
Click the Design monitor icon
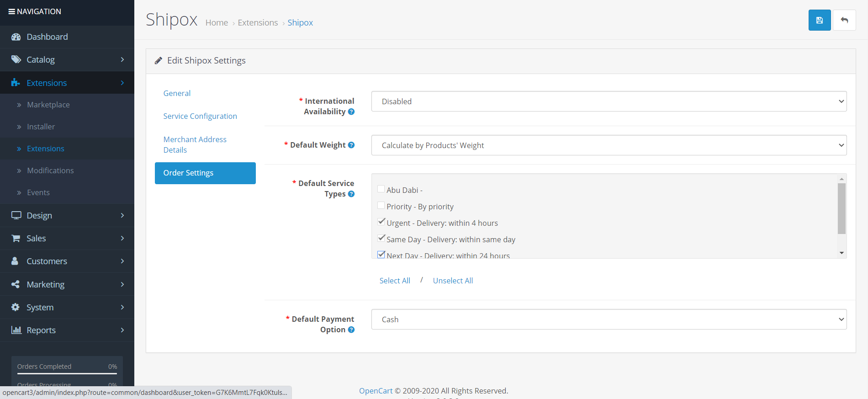click(16, 215)
